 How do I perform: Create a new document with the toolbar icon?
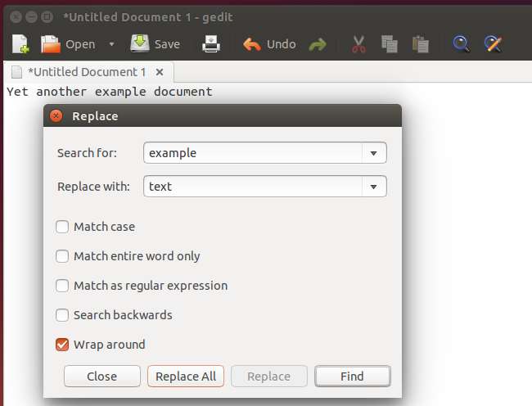tap(20, 44)
